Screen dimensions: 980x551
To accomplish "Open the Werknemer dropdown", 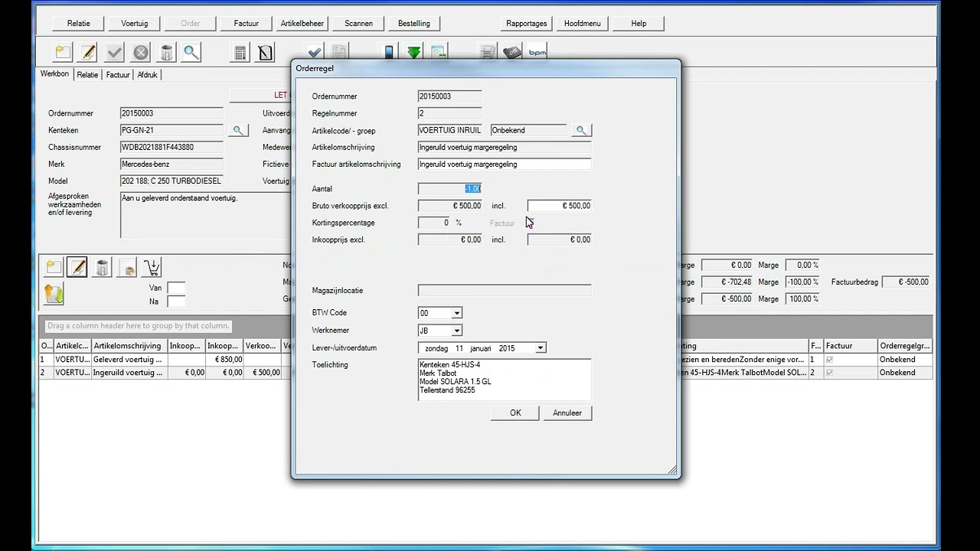I will 456,331.
